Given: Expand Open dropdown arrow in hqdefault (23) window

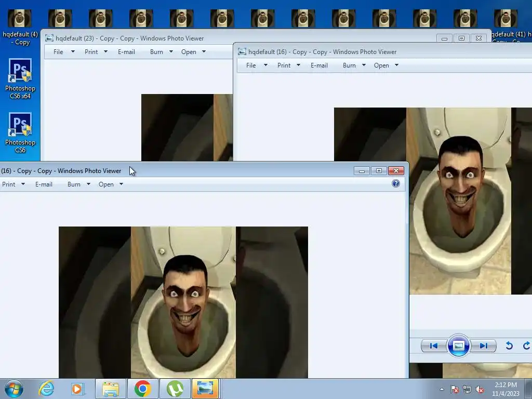Looking at the screenshot, I should [x=204, y=52].
